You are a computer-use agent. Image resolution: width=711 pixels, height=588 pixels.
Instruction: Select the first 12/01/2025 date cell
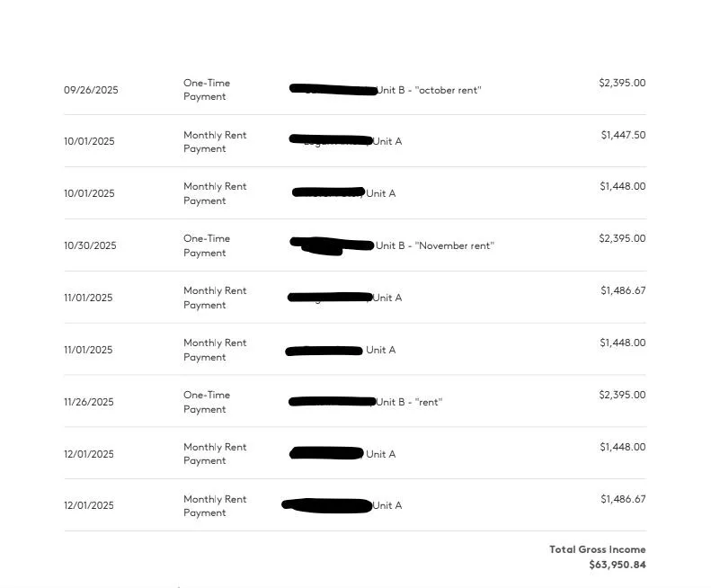88,454
